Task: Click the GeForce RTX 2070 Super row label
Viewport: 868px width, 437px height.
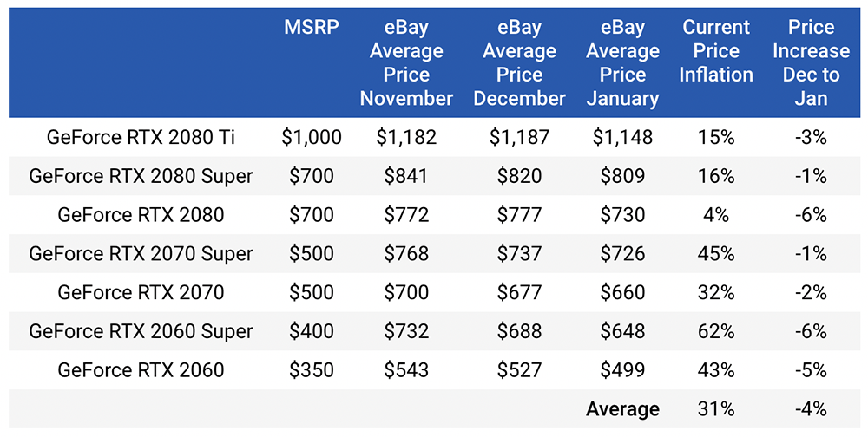Action: point(141,253)
